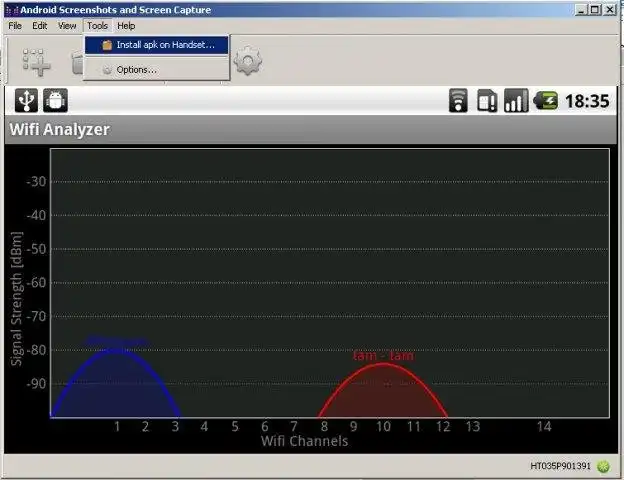The image size is (624, 480).
Task: Click the red network name label above its curve
Action: click(383, 355)
